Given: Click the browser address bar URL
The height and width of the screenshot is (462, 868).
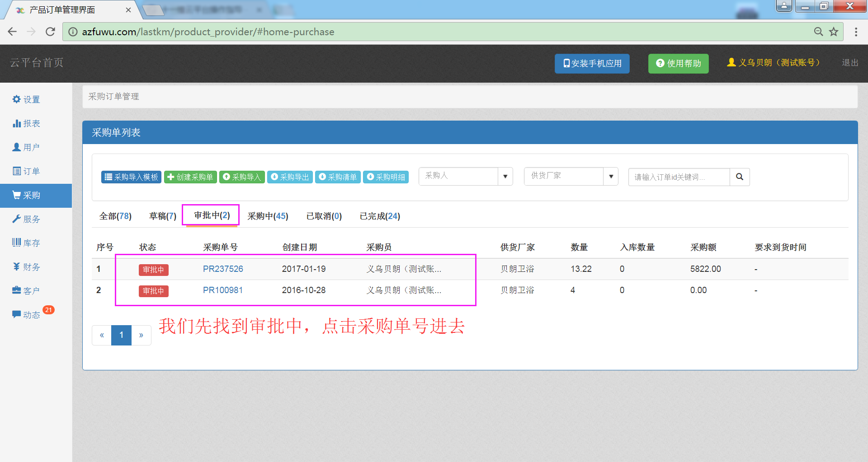Looking at the screenshot, I should [x=208, y=32].
